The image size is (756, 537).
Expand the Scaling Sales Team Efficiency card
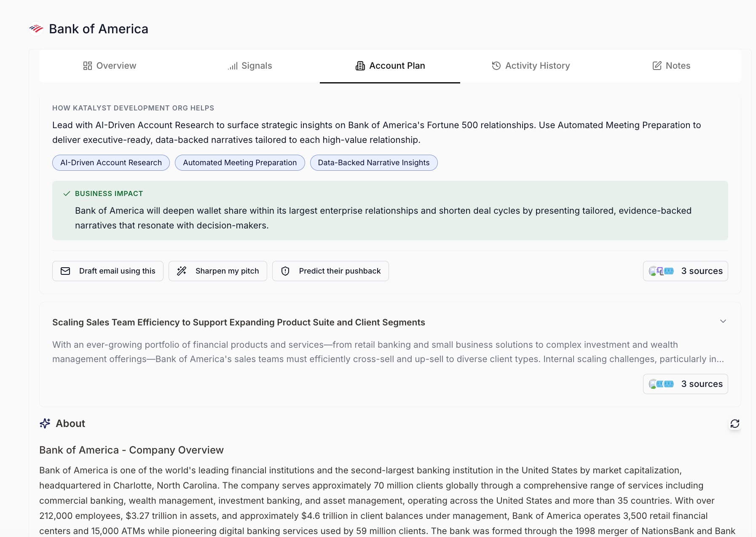click(723, 321)
